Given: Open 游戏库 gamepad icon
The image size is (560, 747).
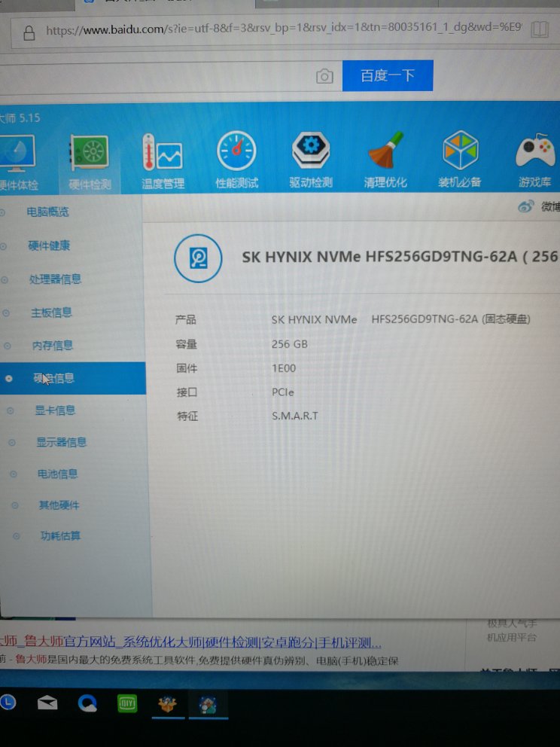Looking at the screenshot, I should click(x=535, y=151).
